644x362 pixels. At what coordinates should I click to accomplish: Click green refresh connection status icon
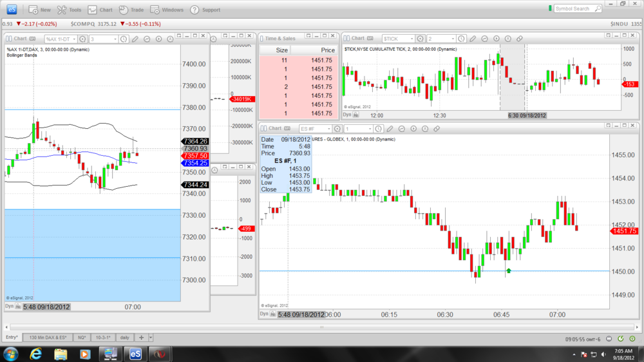pos(621,339)
